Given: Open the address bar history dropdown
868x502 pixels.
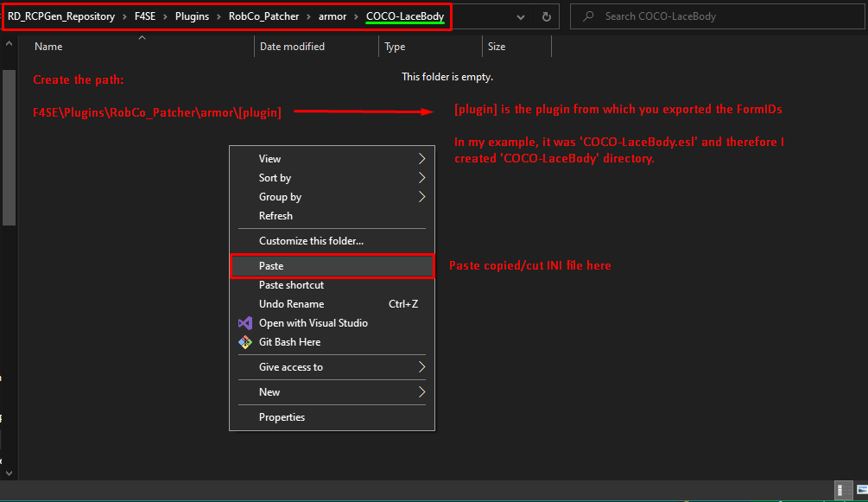Looking at the screenshot, I should point(520,16).
